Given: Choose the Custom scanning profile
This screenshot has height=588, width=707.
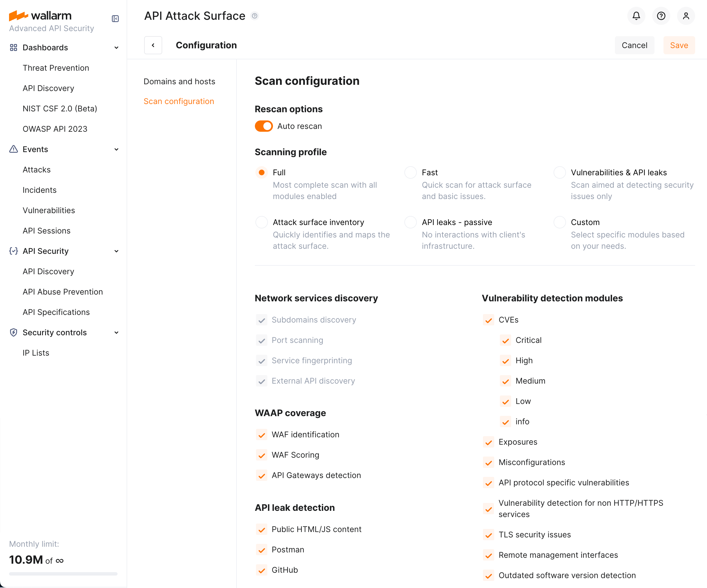Looking at the screenshot, I should 559,222.
